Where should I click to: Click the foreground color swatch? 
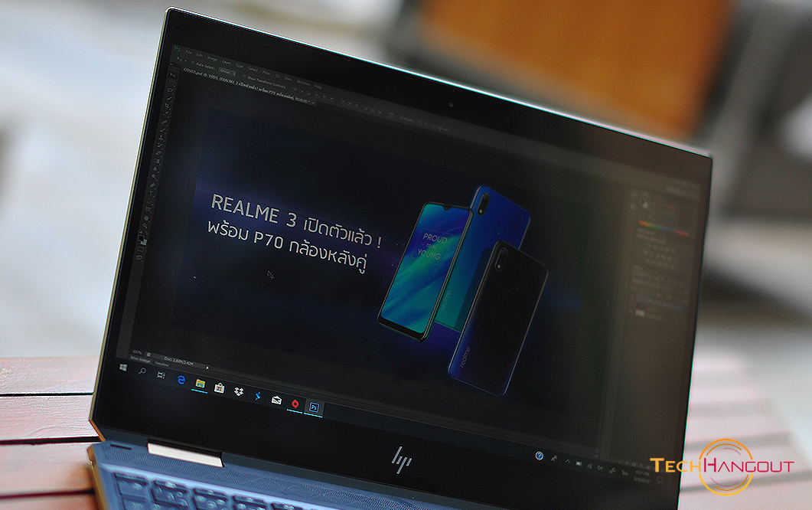[x=140, y=239]
